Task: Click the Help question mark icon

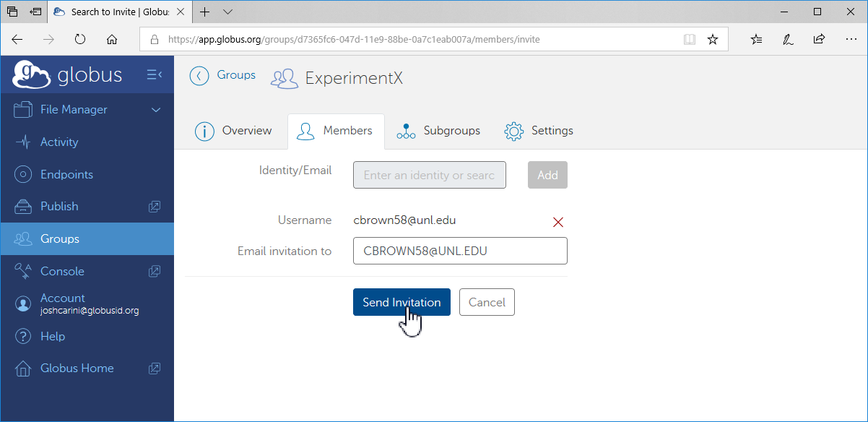Action: point(24,337)
